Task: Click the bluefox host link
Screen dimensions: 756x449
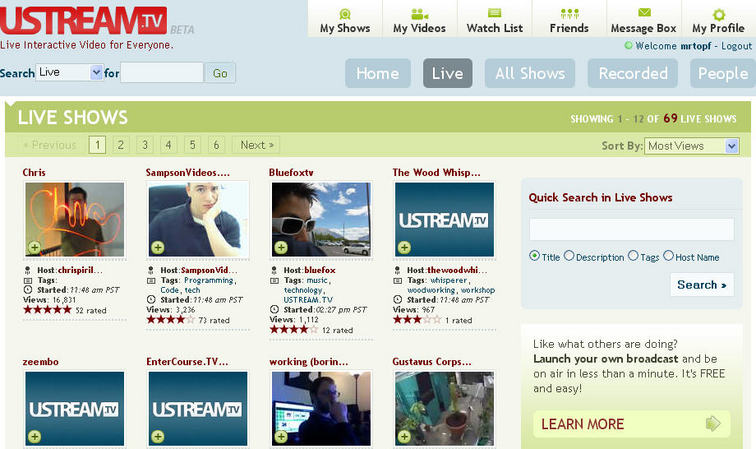Action: (x=320, y=270)
